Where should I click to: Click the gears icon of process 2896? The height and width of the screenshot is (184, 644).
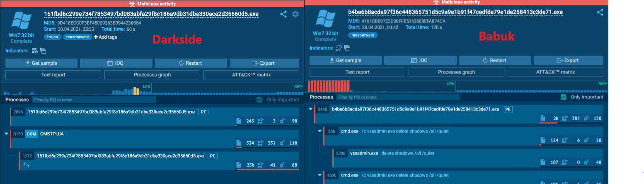click(x=282, y=121)
